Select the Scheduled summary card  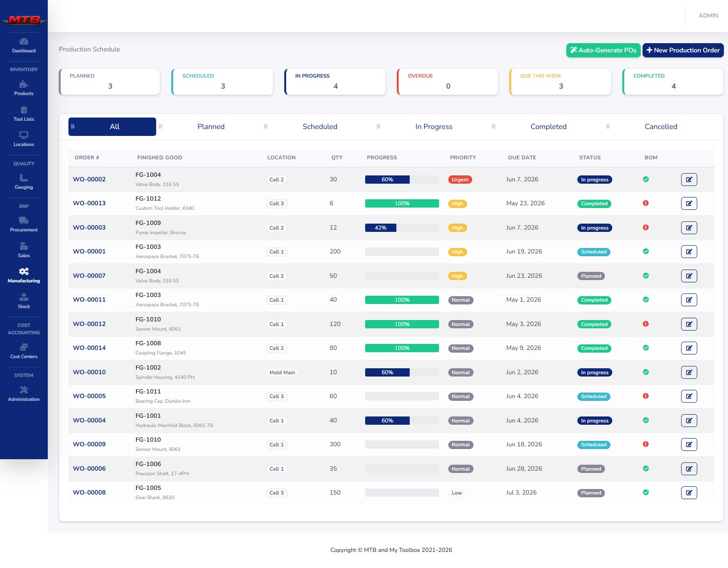pos(222,82)
